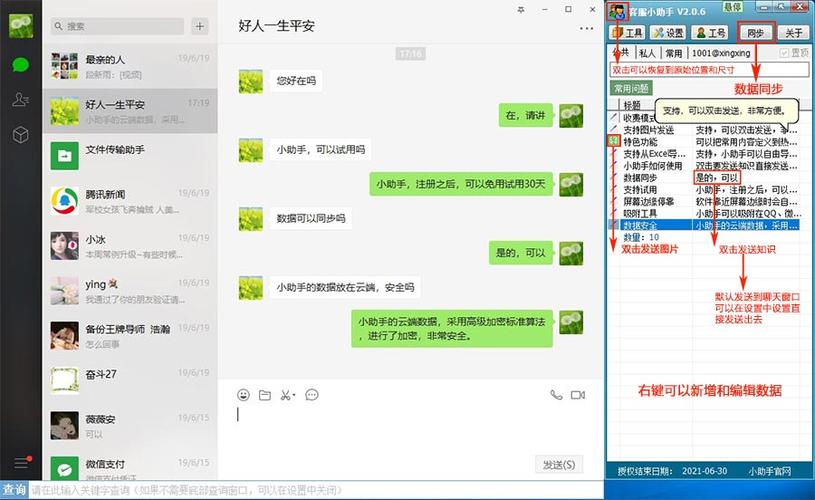Viewport: 815px width, 500px height.
Task: Open the chat history bubble icon
Action: [312, 395]
